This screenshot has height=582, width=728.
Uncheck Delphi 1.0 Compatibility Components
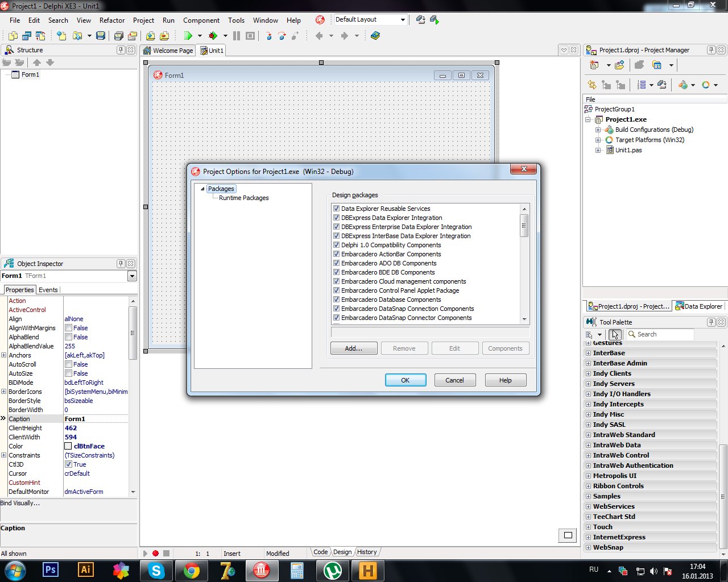(336, 245)
